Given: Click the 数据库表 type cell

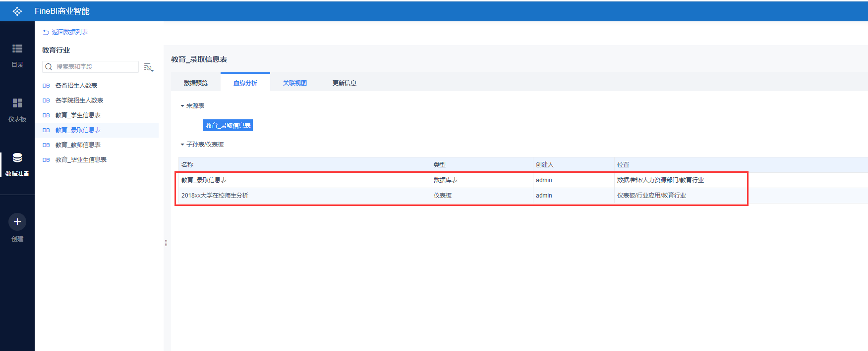Looking at the screenshot, I should [x=446, y=180].
